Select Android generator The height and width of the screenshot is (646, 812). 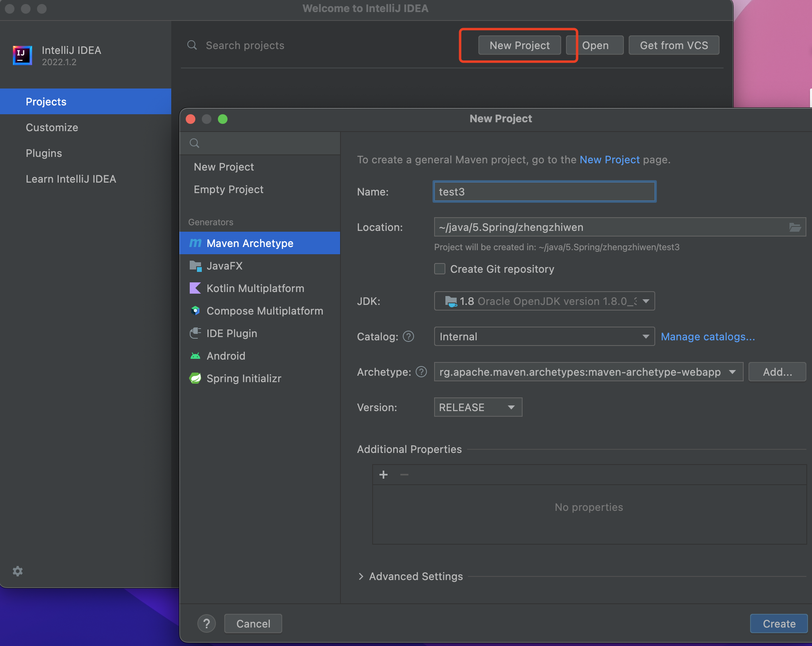[x=260, y=356]
